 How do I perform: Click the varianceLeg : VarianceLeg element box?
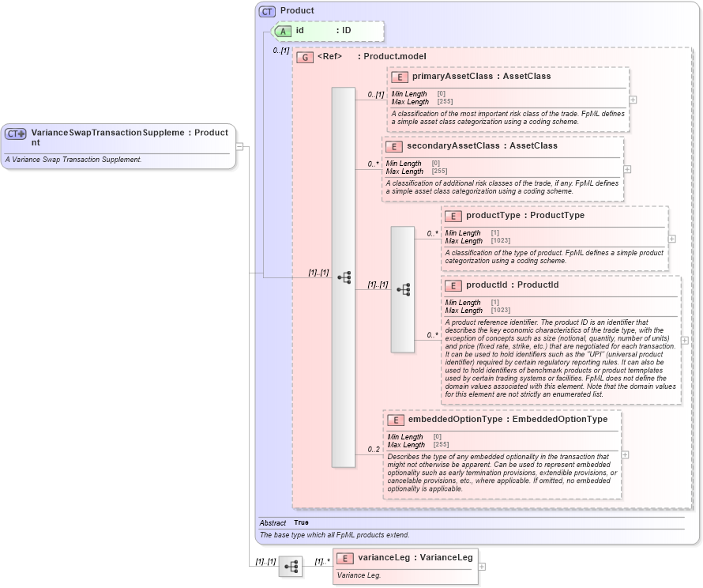click(405, 564)
